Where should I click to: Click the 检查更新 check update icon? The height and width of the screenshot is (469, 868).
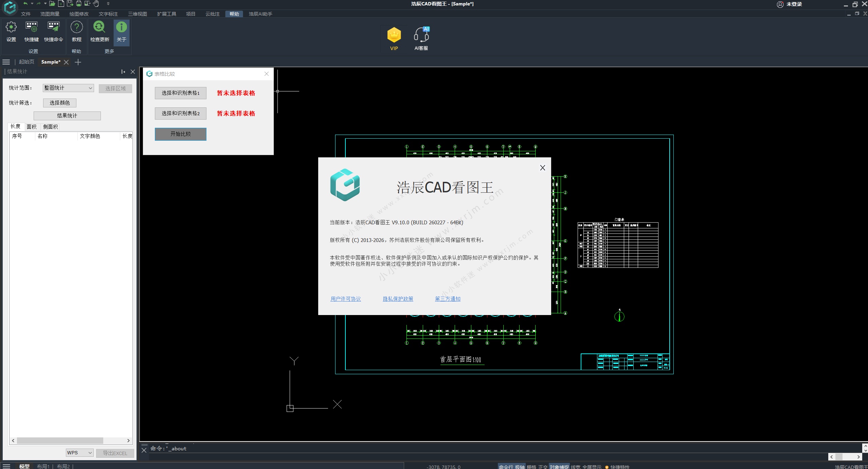click(x=100, y=31)
